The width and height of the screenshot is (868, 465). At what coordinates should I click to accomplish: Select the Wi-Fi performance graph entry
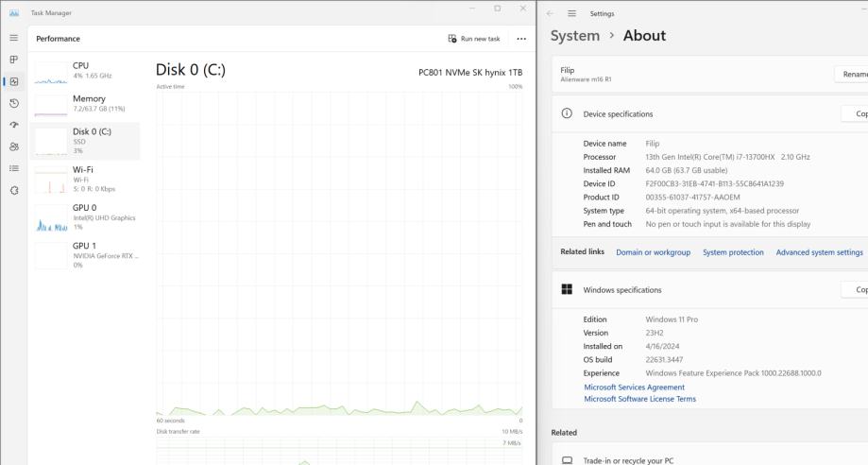pyautogui.click(x=85, y=175)
